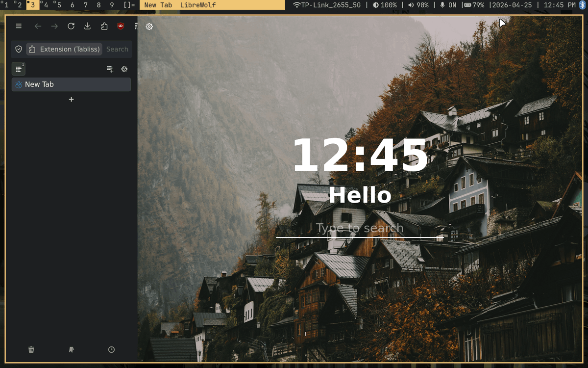Viewport: 588px width, 368px height.
Task: Click the Extensions puzzle-piece toolbar icon
Action: [104, 26]
